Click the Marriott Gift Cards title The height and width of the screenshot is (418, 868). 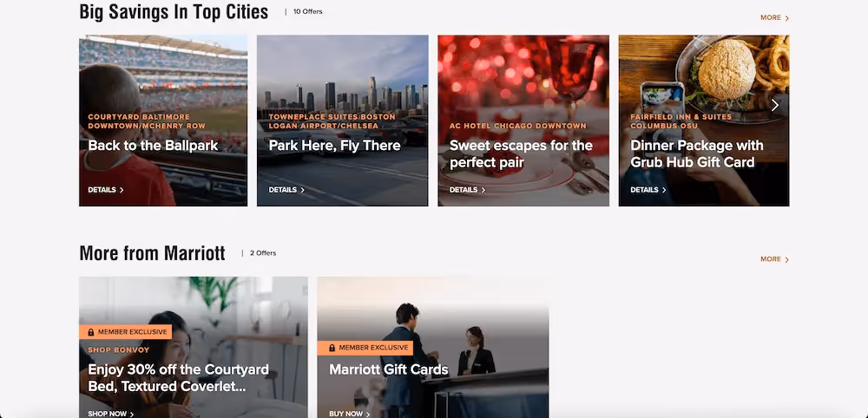click(x=389, y=369)
